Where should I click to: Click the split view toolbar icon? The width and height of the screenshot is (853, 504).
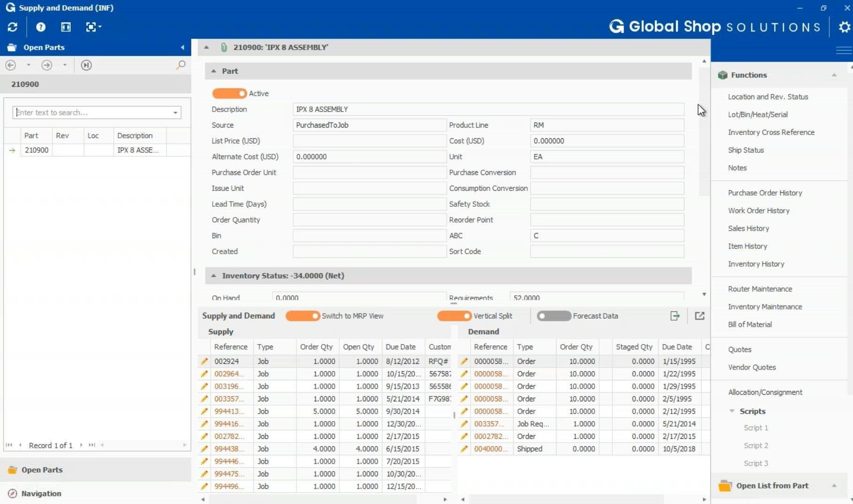[65, 27]
